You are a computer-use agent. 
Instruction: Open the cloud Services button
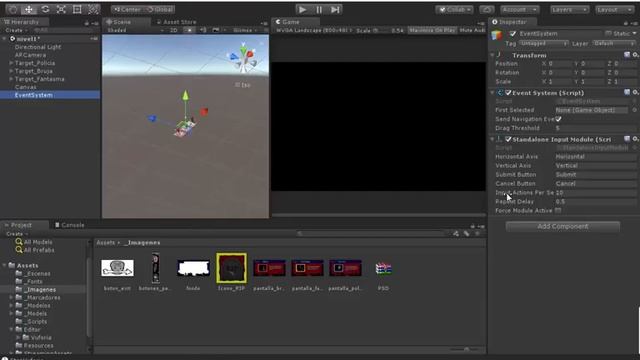(x=487, y=9)
